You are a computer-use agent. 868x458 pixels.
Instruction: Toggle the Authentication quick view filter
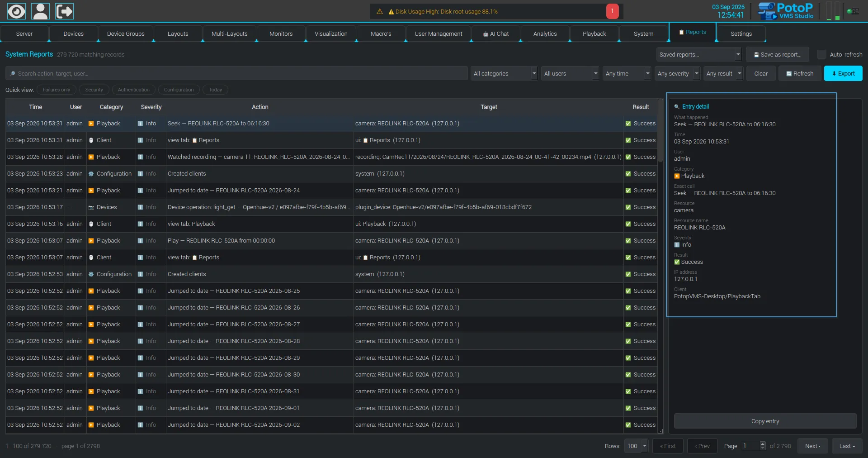click(x=133, y=90)
